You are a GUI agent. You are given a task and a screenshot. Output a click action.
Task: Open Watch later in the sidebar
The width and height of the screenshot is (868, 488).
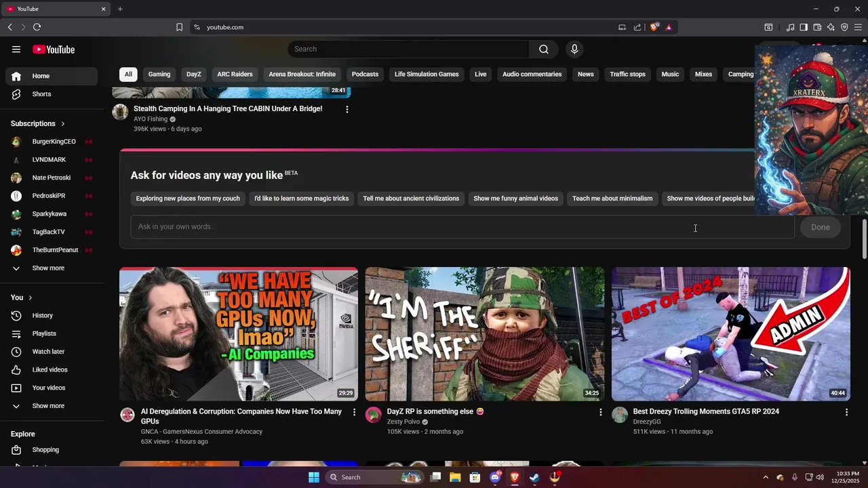(x=52, y=352)
